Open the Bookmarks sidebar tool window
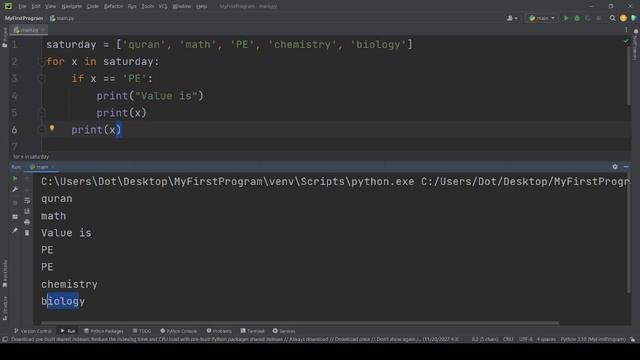The width and height of the screenshot is (640, 360). (5, 273)
